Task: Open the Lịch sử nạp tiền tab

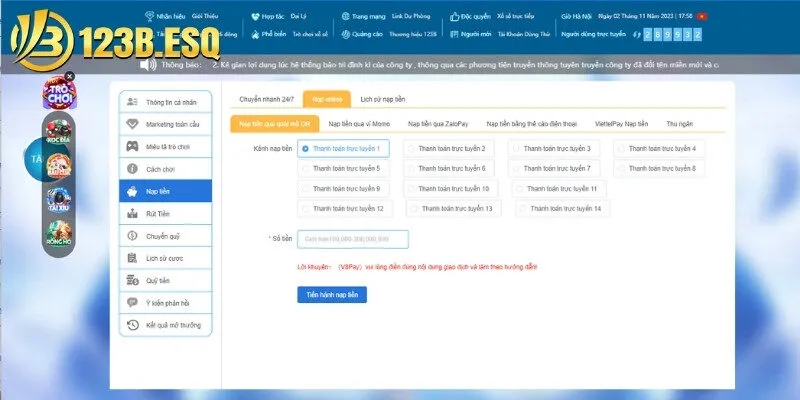Action: point(382,99)
